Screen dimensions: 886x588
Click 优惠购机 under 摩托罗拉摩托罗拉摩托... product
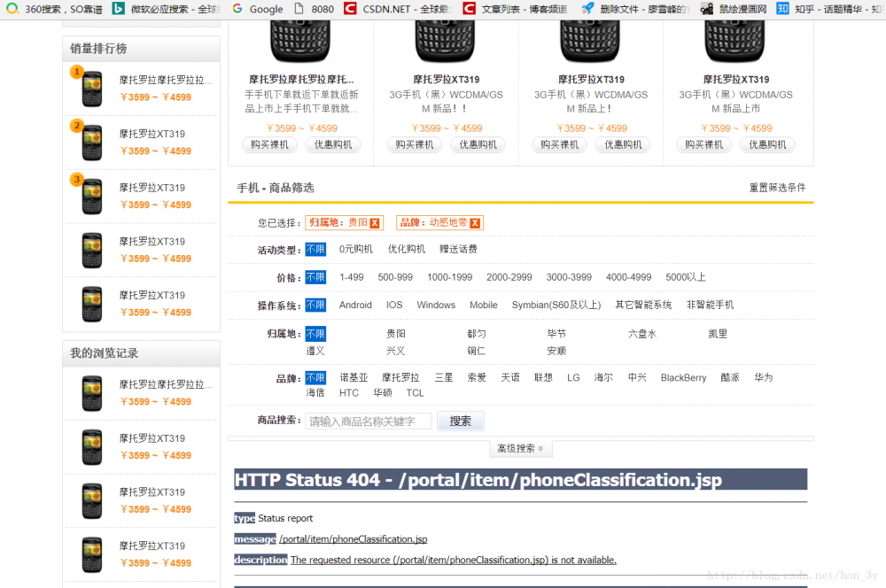pyautogui.click(x=333, y=145)
